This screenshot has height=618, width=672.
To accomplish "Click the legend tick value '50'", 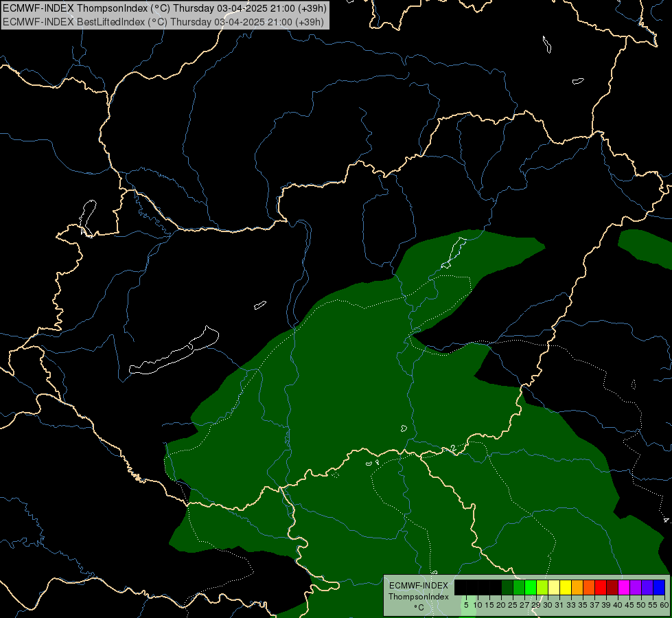I will pos(641,605).
